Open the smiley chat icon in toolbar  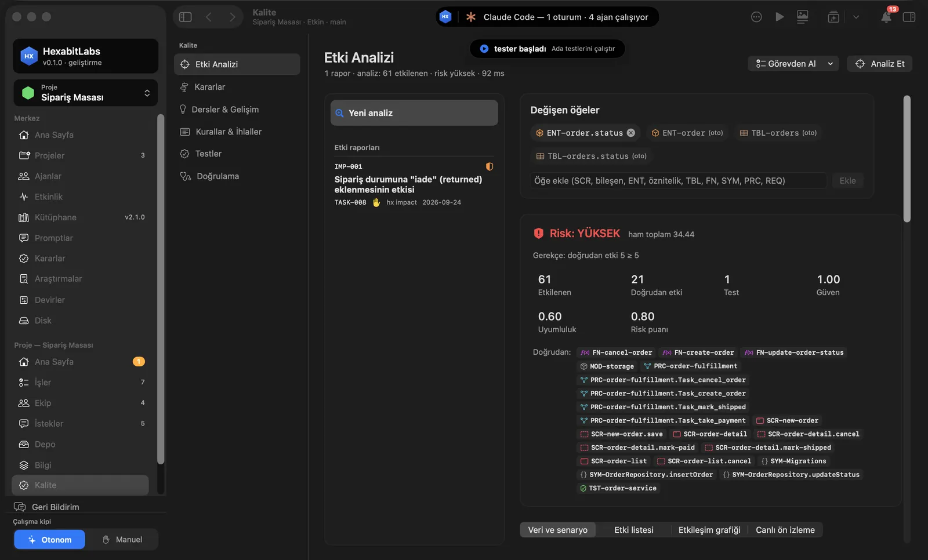pos(756,17)
